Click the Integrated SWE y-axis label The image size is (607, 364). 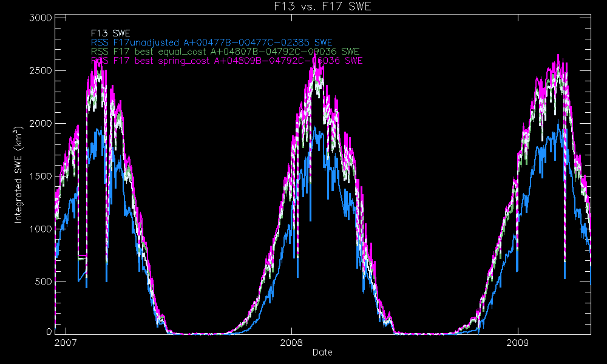point(19,176)
